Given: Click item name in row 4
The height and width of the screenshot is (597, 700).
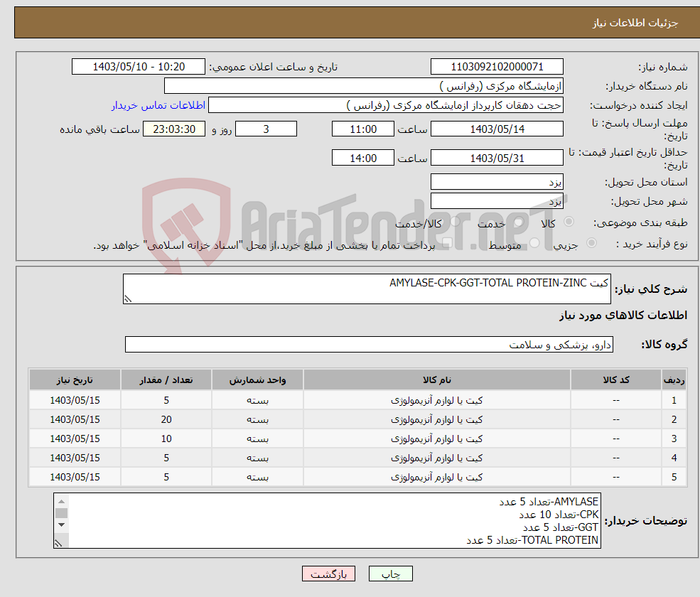Looking at the screenshot, I should point(436,458).
